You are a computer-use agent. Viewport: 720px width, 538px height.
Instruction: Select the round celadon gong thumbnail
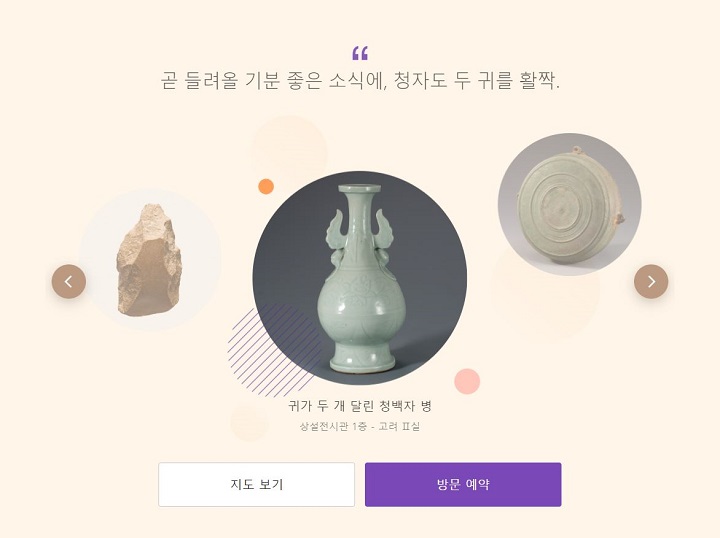pos(569,205)
